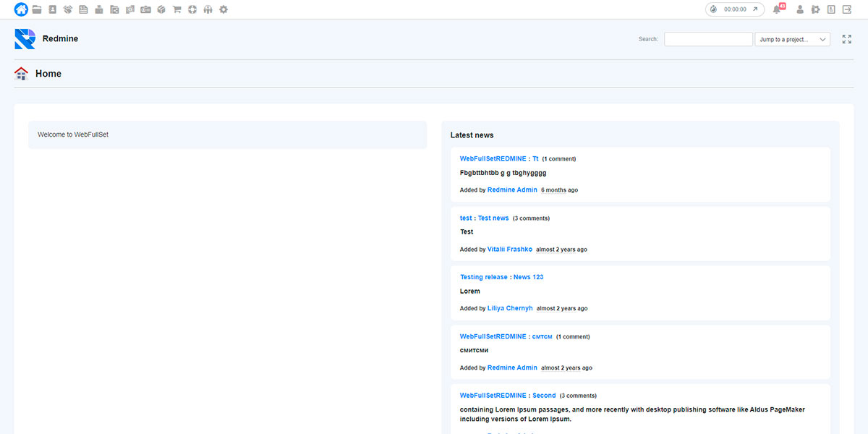The image size is (868, 434).
Task: Open the Users group icon
Action: coord(208,9)
